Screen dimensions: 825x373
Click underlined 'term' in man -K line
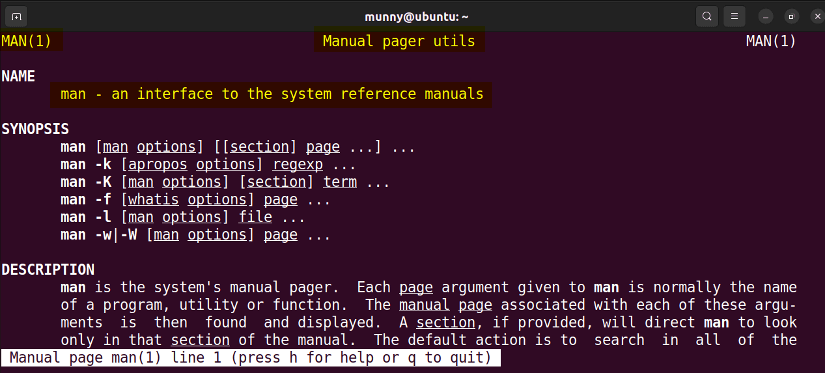click(340, 182)
